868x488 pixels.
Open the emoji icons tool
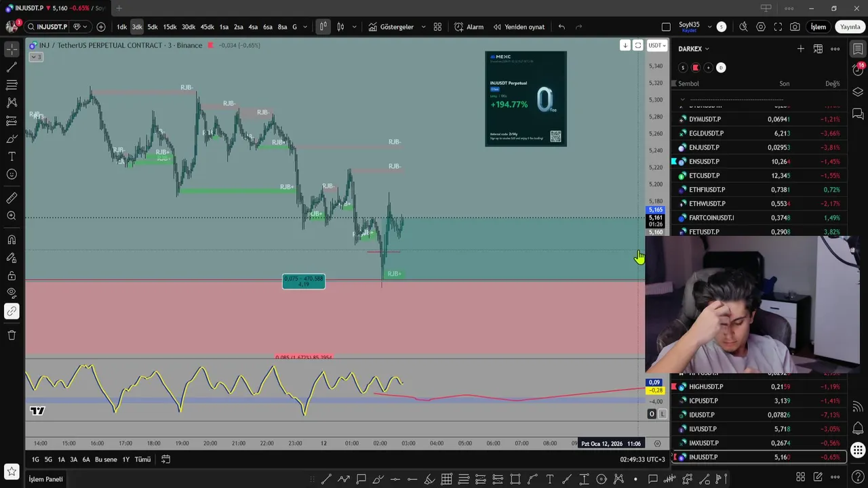pos(12,174)
